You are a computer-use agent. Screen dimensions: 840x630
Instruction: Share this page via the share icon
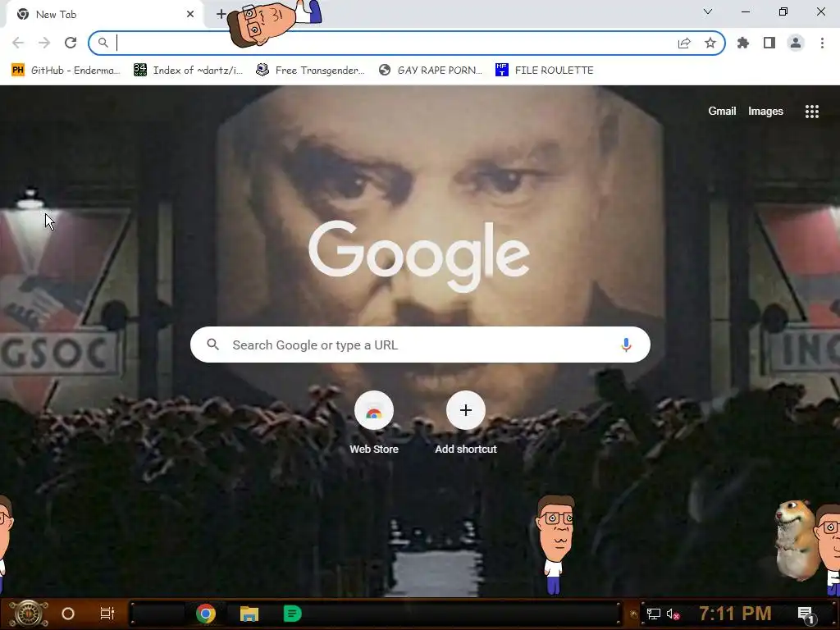(684, 43)
